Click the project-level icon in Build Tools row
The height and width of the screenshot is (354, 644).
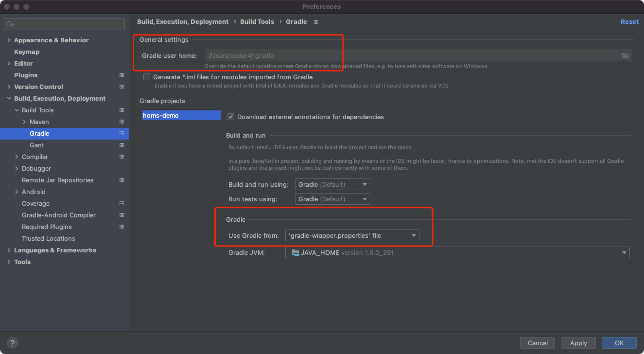pos(122,110)
